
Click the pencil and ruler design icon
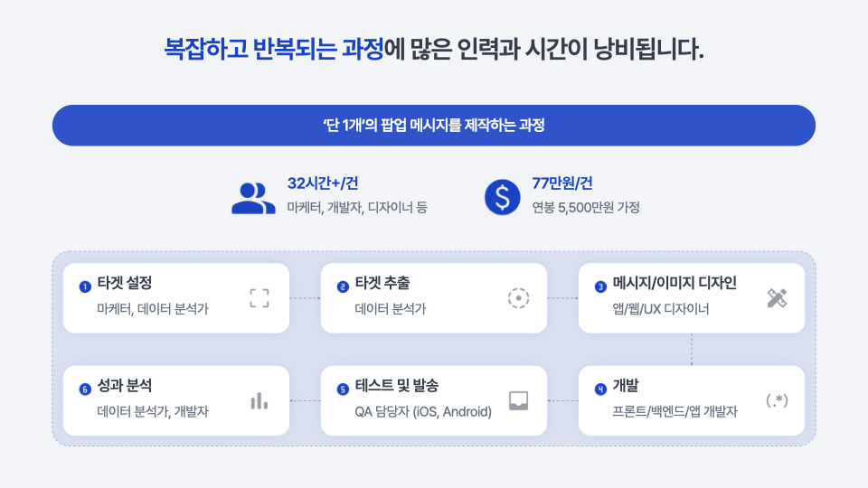(777, 298)
